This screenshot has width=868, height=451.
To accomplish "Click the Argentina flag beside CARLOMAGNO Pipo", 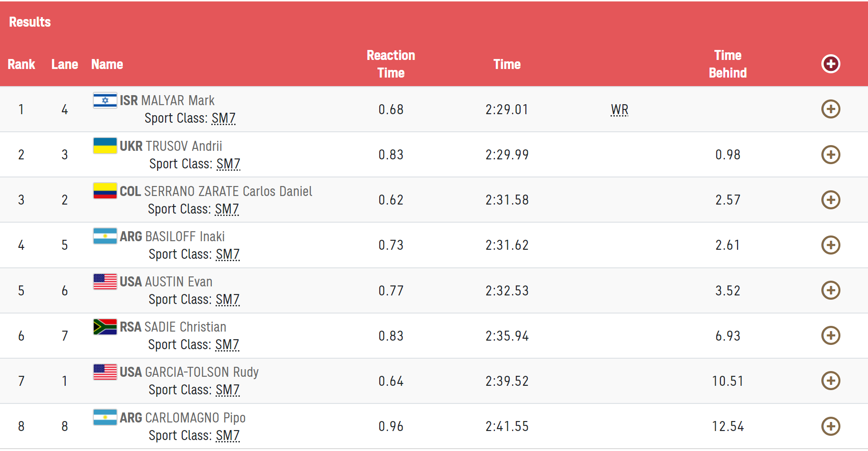I will coord(105,417).
